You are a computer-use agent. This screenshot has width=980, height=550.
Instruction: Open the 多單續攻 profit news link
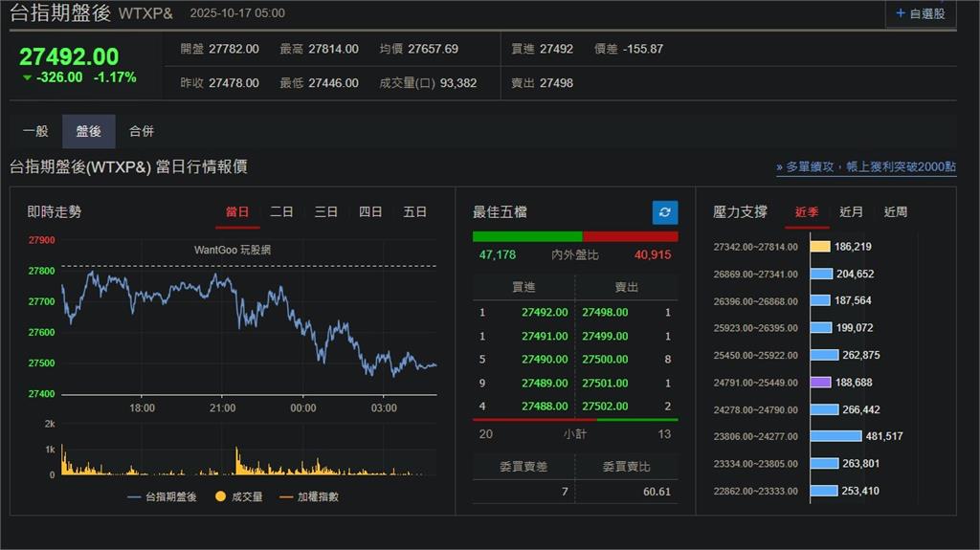865,166
